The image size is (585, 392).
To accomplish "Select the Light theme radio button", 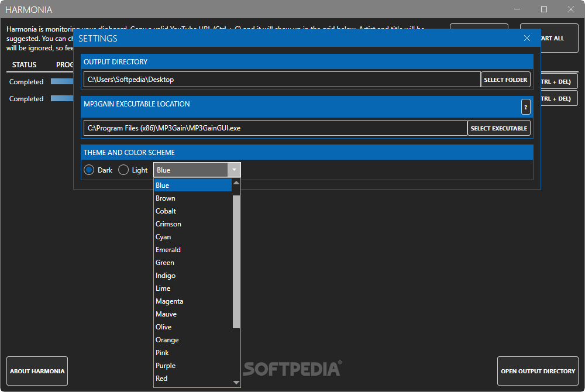I will (123, 170).
